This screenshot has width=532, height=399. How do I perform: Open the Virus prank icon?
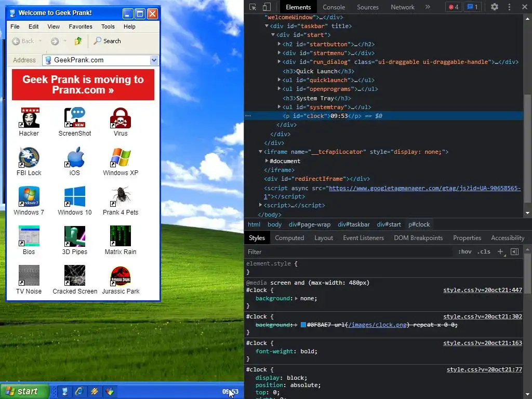121,118
